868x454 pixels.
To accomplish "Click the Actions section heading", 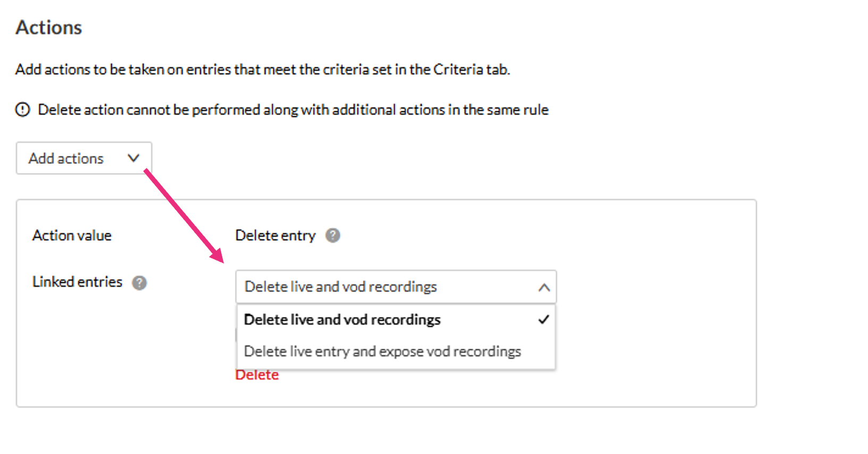I will click(x=49, y=28).
